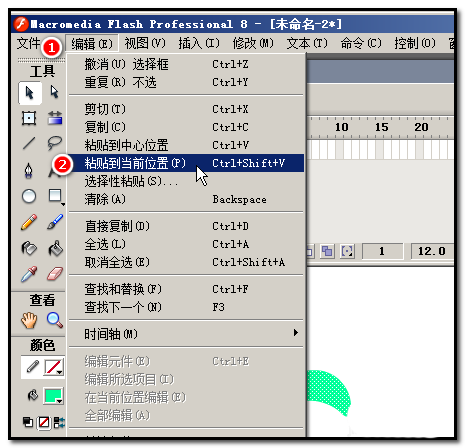Select the Subselection tool

coord(54,92)
